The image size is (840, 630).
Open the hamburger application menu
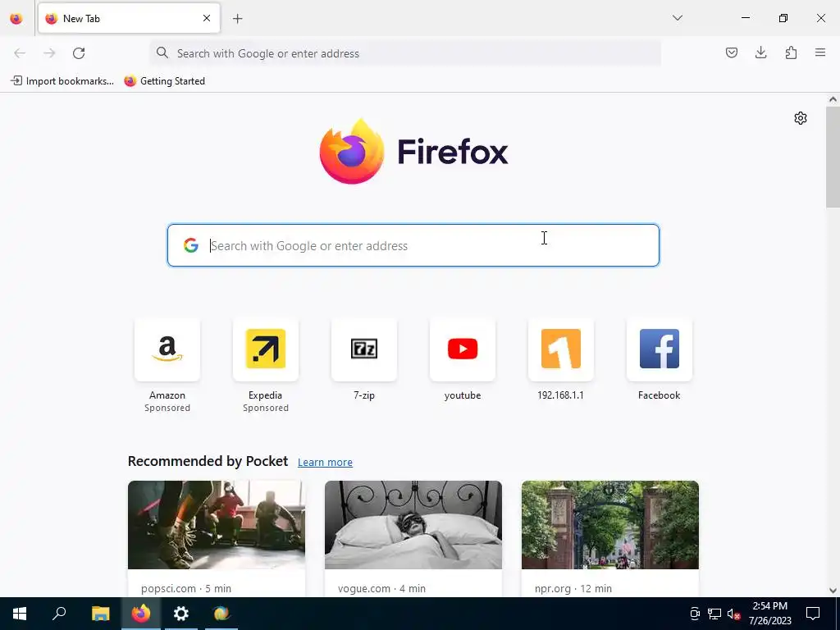pyautogui.click(x=820, y=52)
